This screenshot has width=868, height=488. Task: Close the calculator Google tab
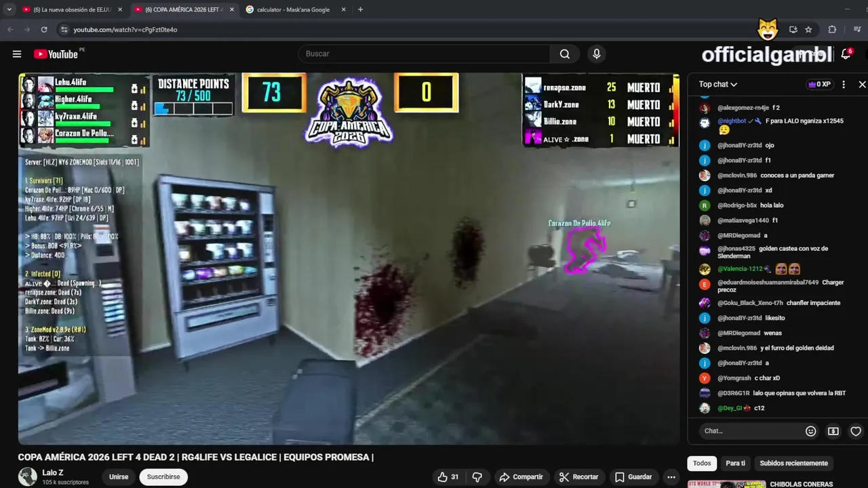(343, 9)
